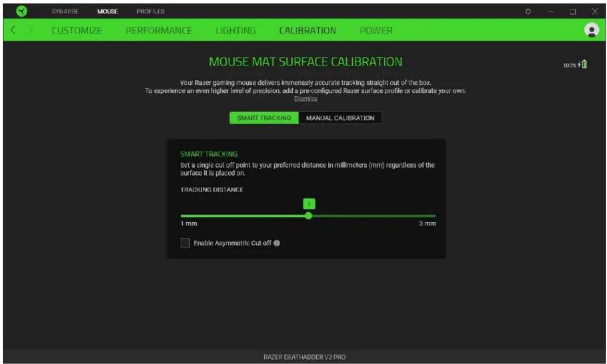This screenshot has width=607, height=364.
Task: Click the tracking distance slider handle
Action: [308, 215]
